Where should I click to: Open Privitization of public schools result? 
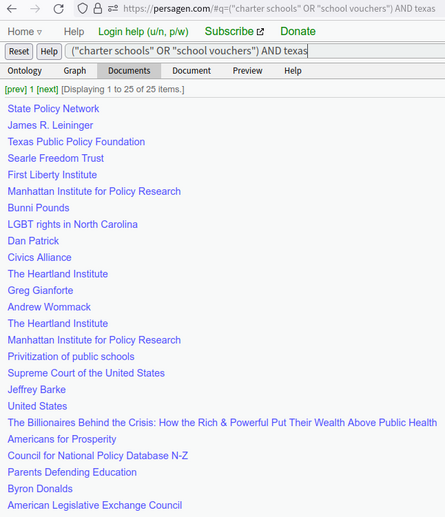coord(71,357)
